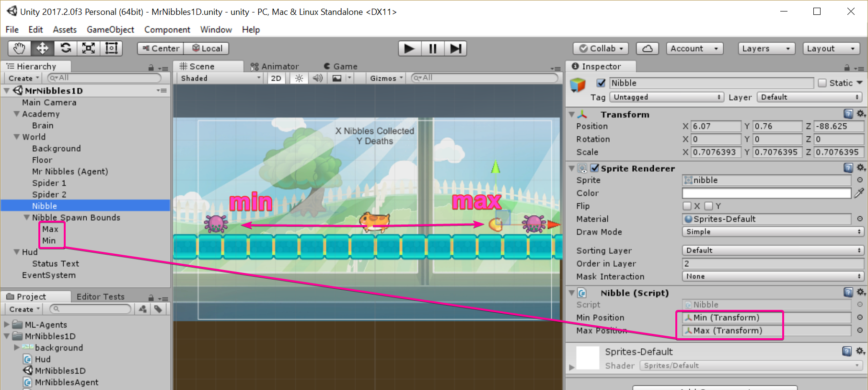Select the Rotate tool icon
The height and width of the screenshot is (390, 868).
[66, 48]
